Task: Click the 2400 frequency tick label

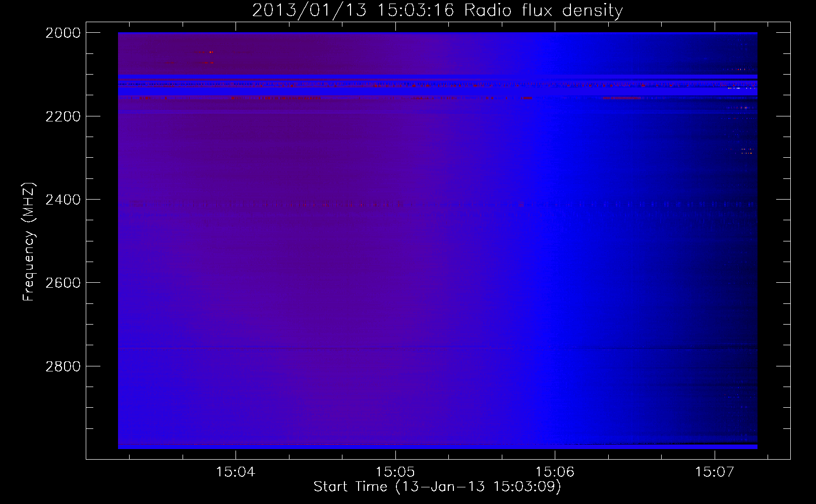Action: click(63, 200)
